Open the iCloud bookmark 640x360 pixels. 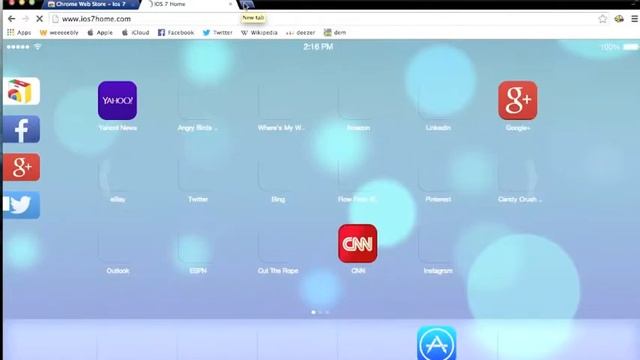click(136, 32)
